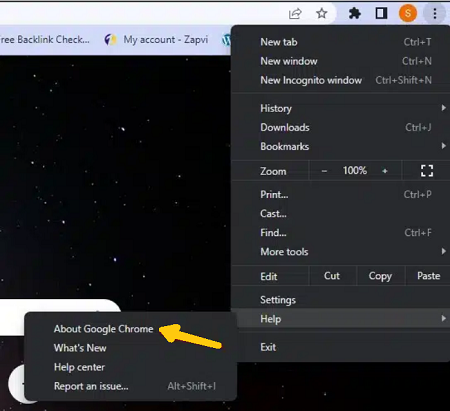
Task: Select Report an issue... item
Action: [x=131, y=386]
